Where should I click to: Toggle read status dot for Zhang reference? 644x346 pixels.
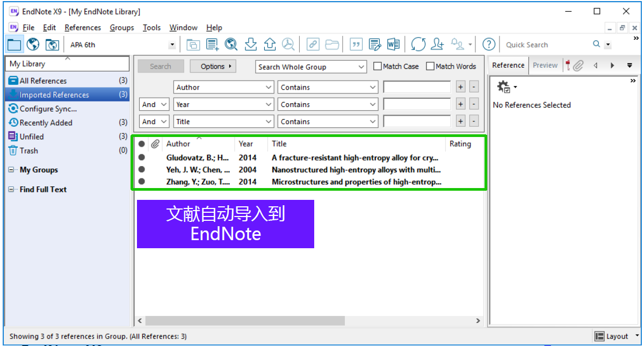[x=142, y=181]
